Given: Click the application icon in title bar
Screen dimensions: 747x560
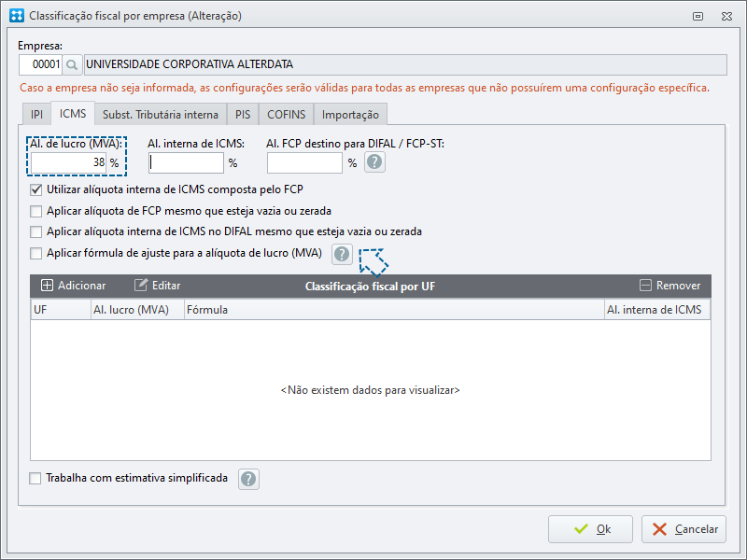Looking at the screenshot, I should [17, 16].
